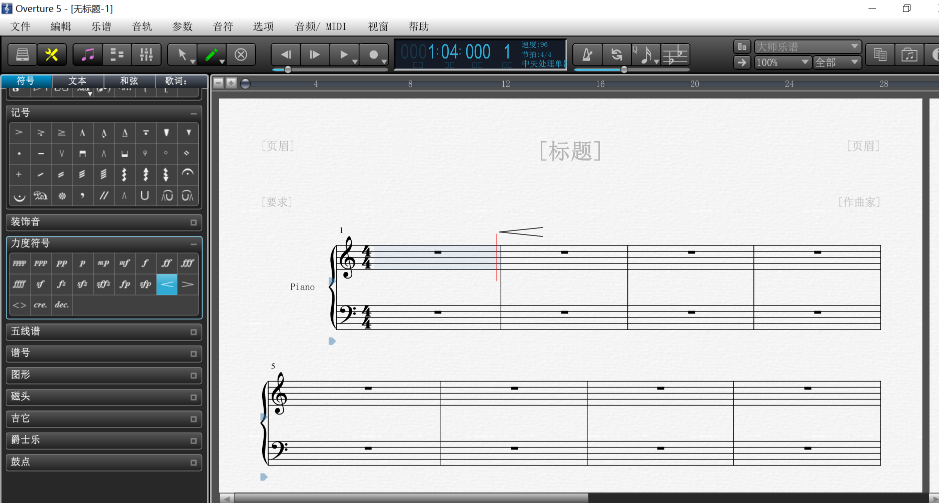The height and width of the screenshot is (503, 939).
Task: Click the cre. text dynamic button
Action: [x=41, y=304]
